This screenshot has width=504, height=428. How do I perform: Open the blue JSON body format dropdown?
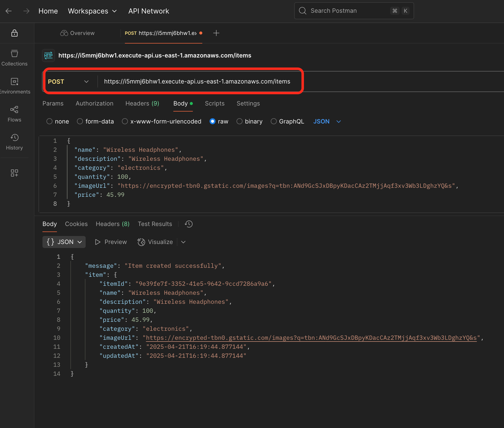point(327,121)
